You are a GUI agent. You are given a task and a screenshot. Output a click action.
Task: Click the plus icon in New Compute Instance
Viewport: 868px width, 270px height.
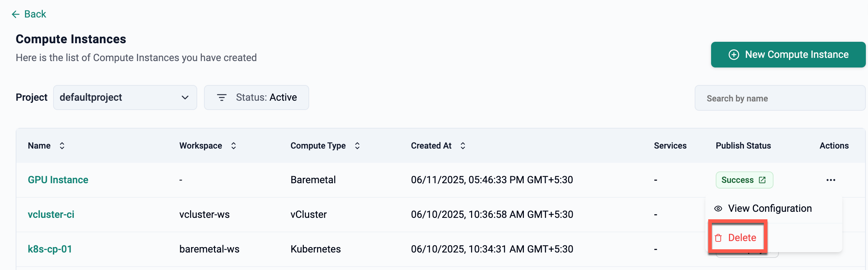pyautogui.click(x=734, y=55)
